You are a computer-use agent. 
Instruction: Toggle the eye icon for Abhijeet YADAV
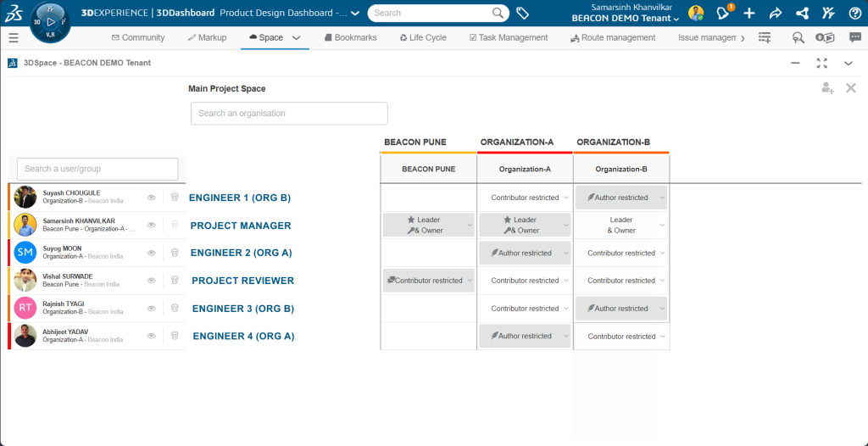click(152, 337)
